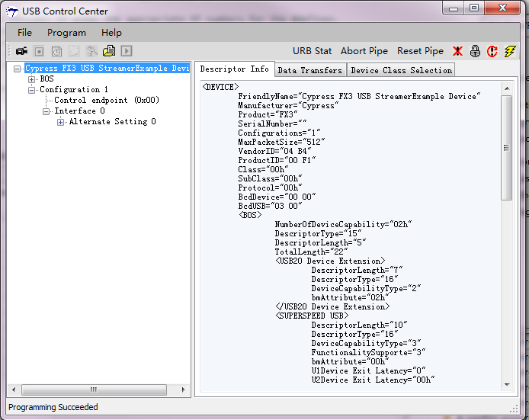Click the descriptor pane scroll down arrow
529x420 pixels.
coord(507,385)
